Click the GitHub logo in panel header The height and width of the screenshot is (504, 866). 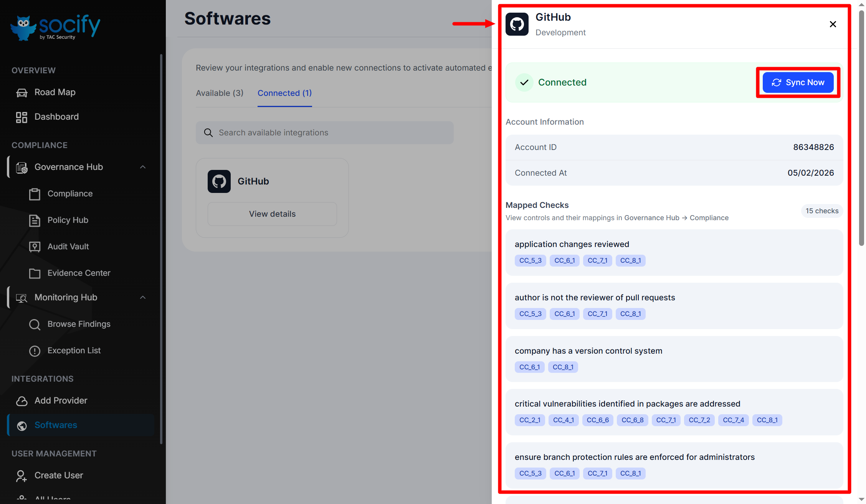click(x=517, y=24)
